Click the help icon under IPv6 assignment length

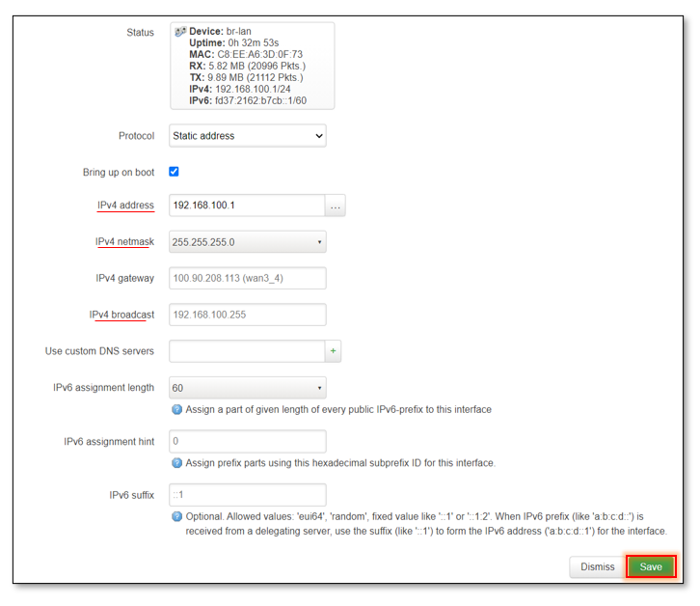176,409
